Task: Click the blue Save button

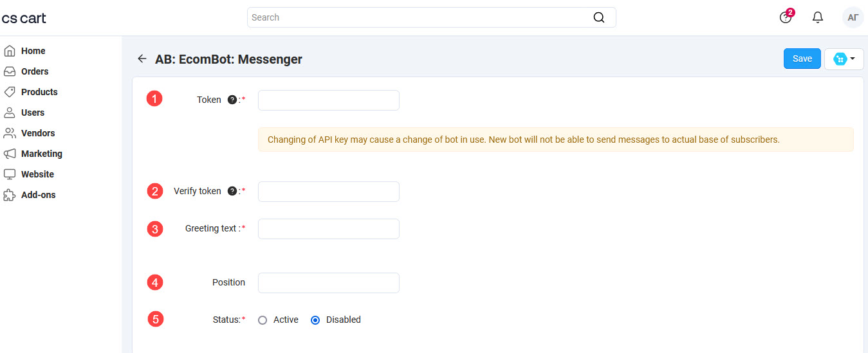Action: [x=802, y=59]
